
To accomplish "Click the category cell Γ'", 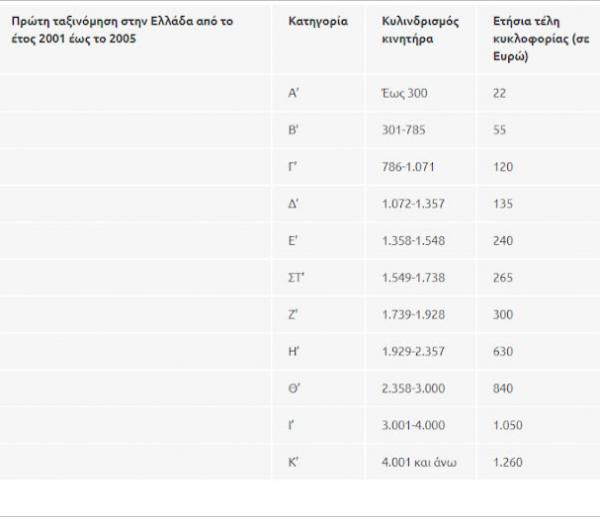I will point(292,167).
